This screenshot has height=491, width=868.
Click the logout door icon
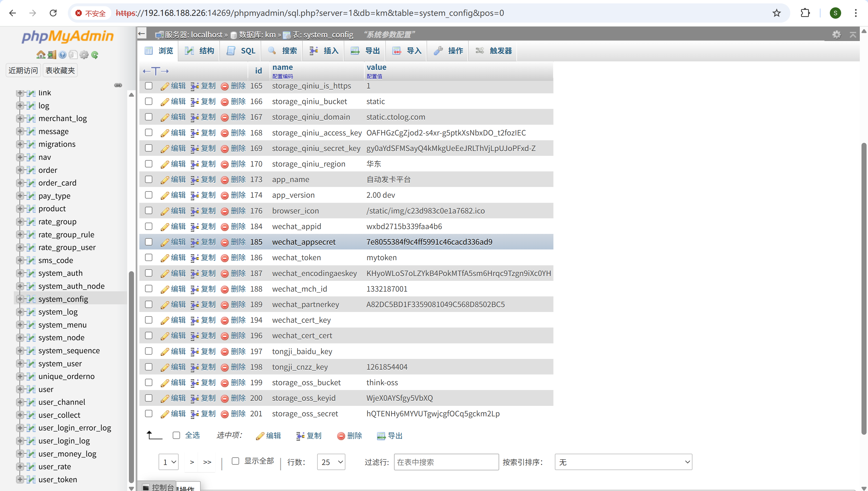coord(52,55)
